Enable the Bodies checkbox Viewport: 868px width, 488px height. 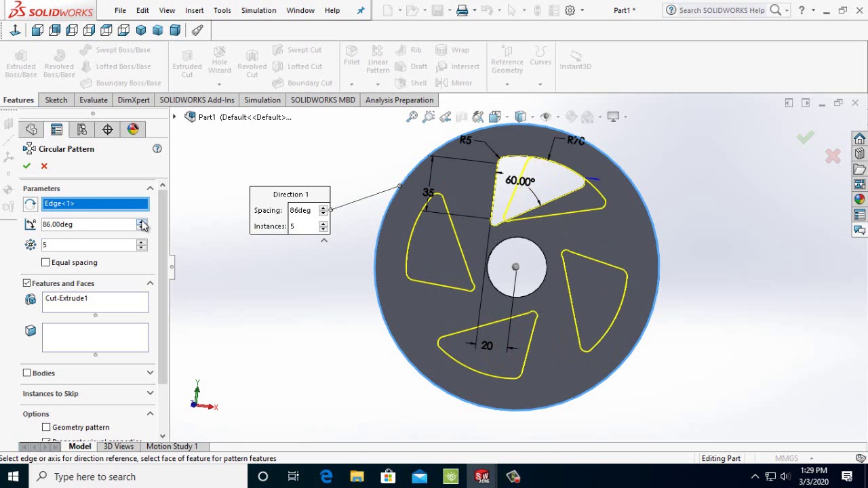pyautogui.click(x=26, y=373)
